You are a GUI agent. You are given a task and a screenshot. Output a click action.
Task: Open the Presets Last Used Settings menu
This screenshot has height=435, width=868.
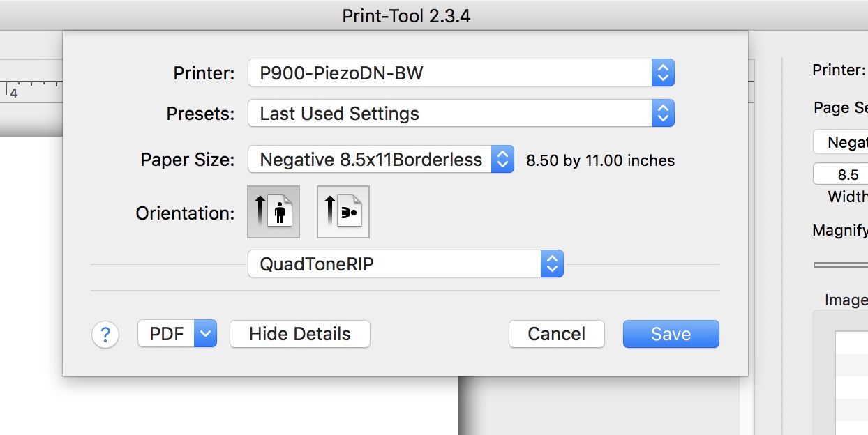[461, 114]
